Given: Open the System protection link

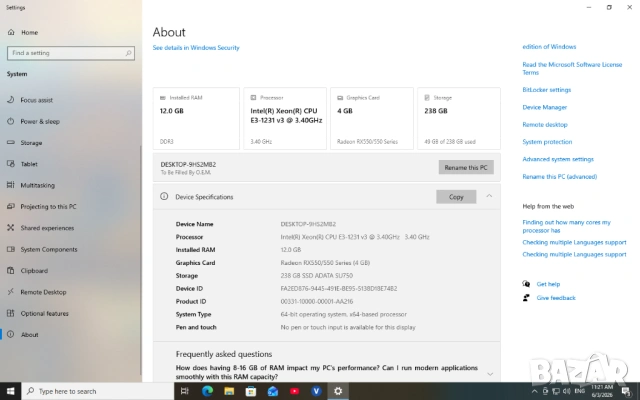Looking at the screenshot, I should point(547,142).
